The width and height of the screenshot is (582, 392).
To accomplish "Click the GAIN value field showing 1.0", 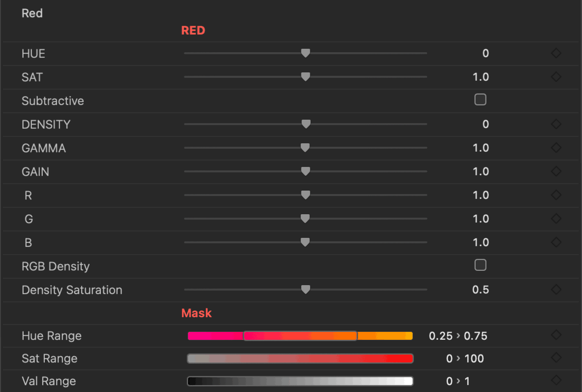I will 481,171.
